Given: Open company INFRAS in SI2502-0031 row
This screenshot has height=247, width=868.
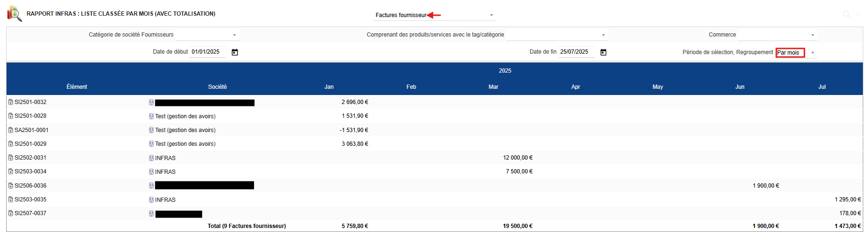Looking at the screenshot, I should click(165, 158).
